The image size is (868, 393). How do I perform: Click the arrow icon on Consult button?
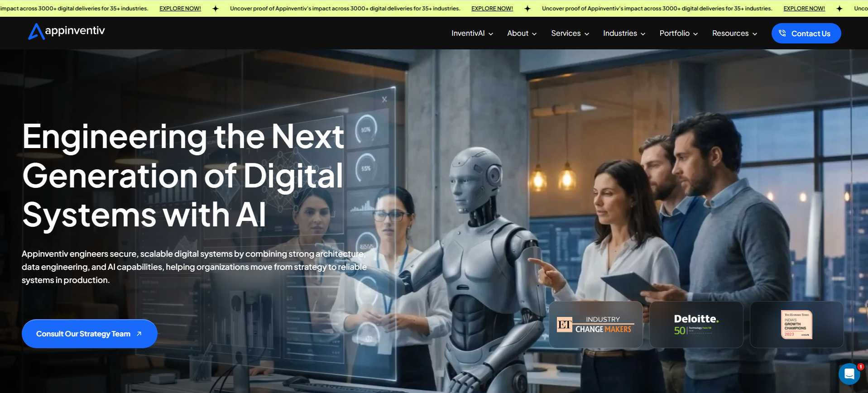[139, 334]
